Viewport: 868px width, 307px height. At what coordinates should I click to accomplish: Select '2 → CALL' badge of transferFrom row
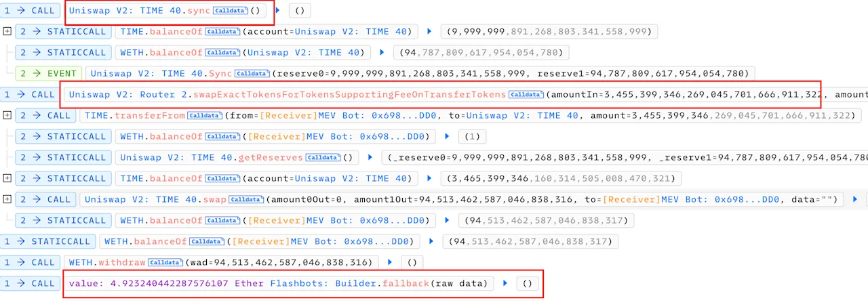point(45,116)
